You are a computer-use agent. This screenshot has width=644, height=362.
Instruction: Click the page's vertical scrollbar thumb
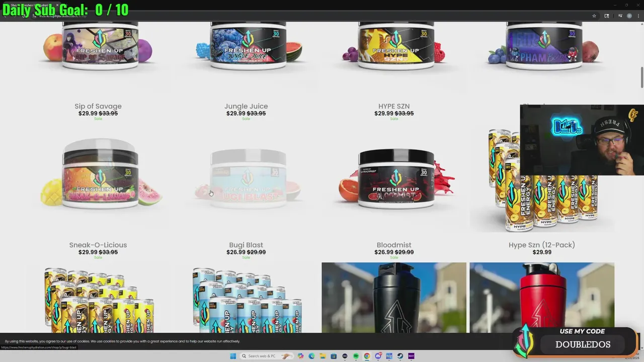tap(641, 77)
